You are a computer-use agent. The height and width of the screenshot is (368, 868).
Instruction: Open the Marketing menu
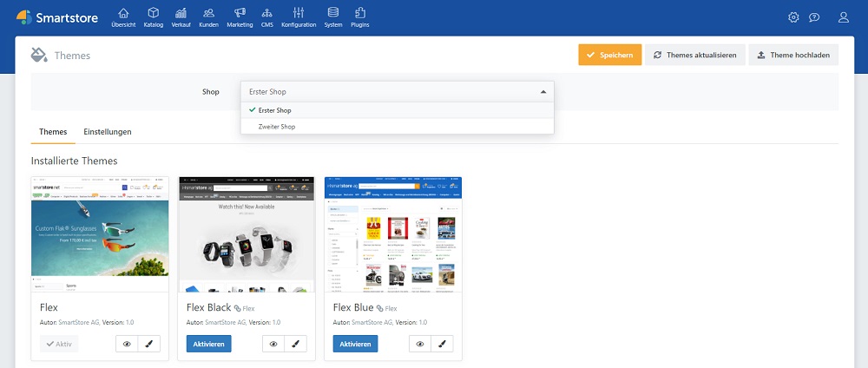point(240,17)
